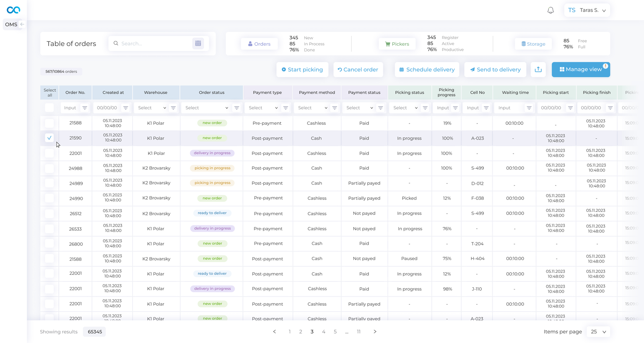Open filter icon for Order status column
The height and width of the screenshot is (343, 644).
(x=236, y=108)
